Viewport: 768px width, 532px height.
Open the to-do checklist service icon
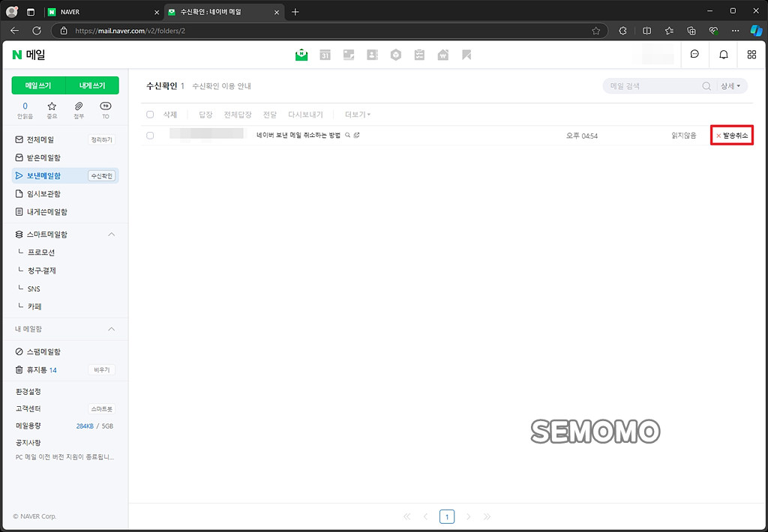coord(419,55)
